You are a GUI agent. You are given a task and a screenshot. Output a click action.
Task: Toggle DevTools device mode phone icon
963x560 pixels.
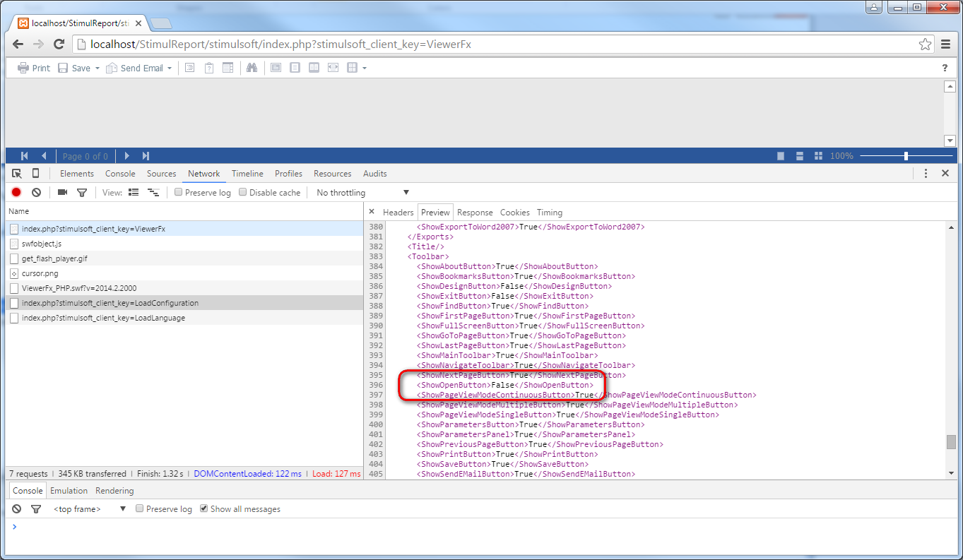pyautogui.click(x=35, y=174)
